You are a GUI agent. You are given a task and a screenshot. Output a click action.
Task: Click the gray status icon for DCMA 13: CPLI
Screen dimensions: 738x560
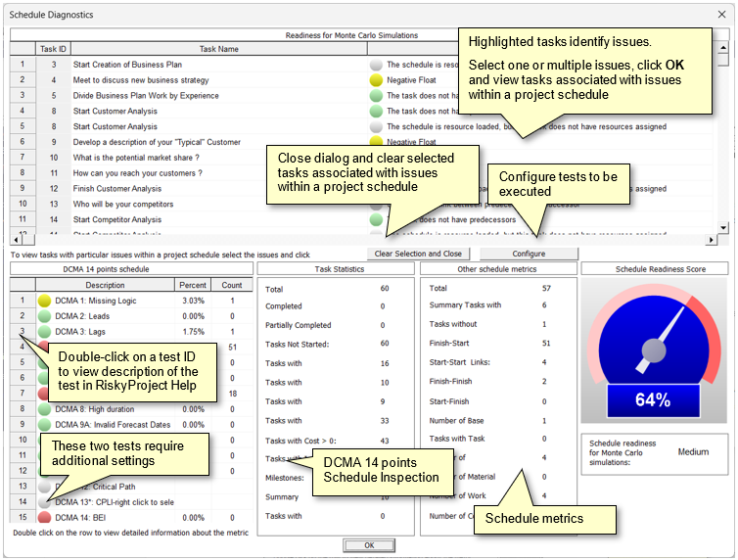click(x=44, y=501)
